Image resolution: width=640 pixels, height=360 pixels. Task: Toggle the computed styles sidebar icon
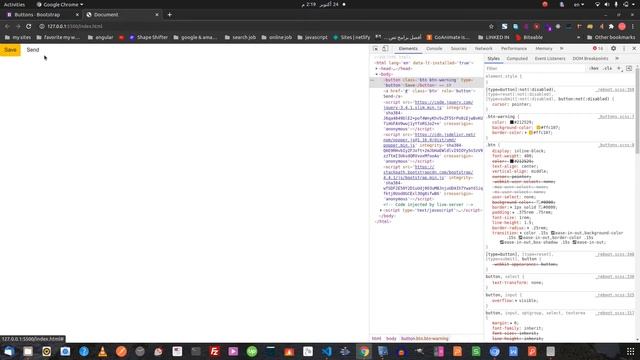(629, 68)
